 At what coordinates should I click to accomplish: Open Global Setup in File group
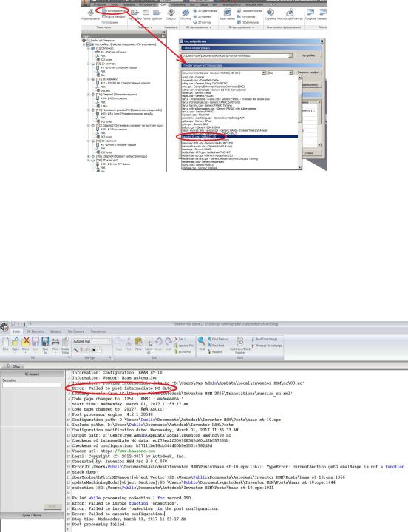pos(65,343)
